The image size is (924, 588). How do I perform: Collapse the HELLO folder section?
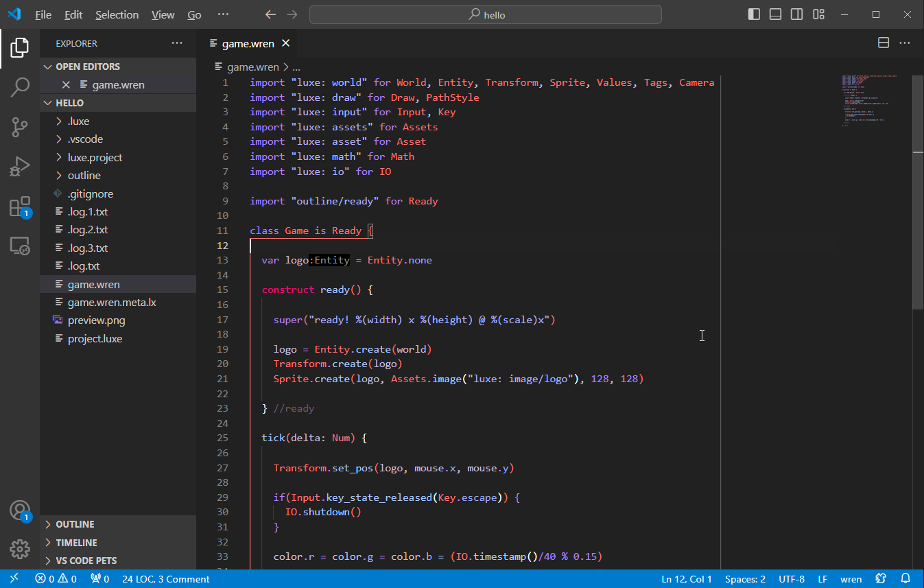118,103
